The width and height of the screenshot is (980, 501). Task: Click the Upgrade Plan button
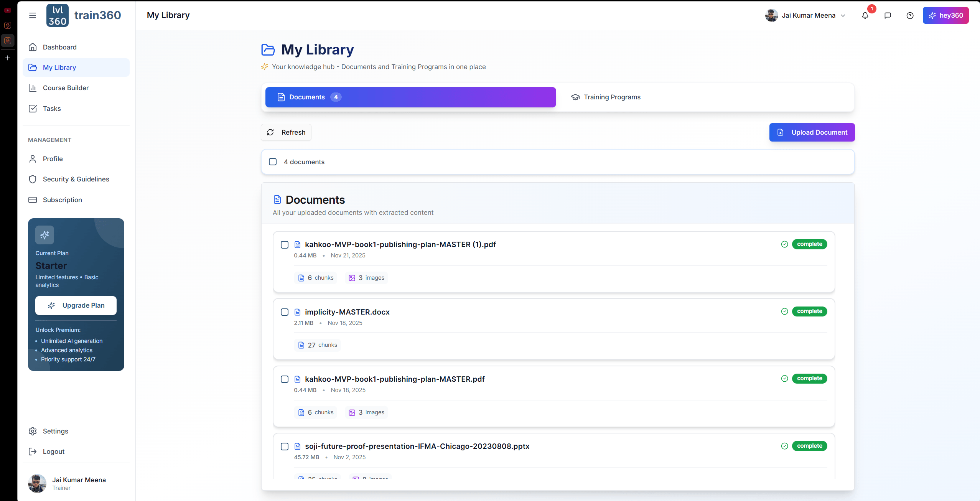pyautogui.click(x=76, y=305)
